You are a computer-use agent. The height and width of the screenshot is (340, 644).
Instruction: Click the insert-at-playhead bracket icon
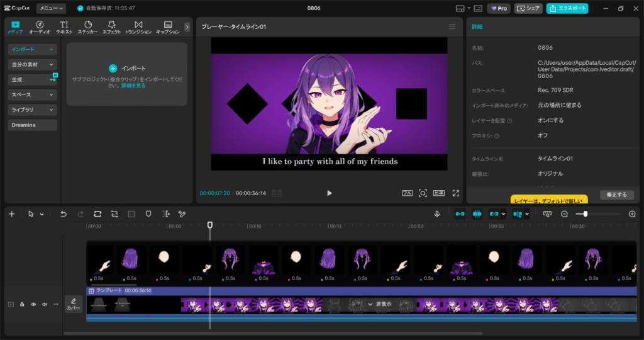point(165,214)
